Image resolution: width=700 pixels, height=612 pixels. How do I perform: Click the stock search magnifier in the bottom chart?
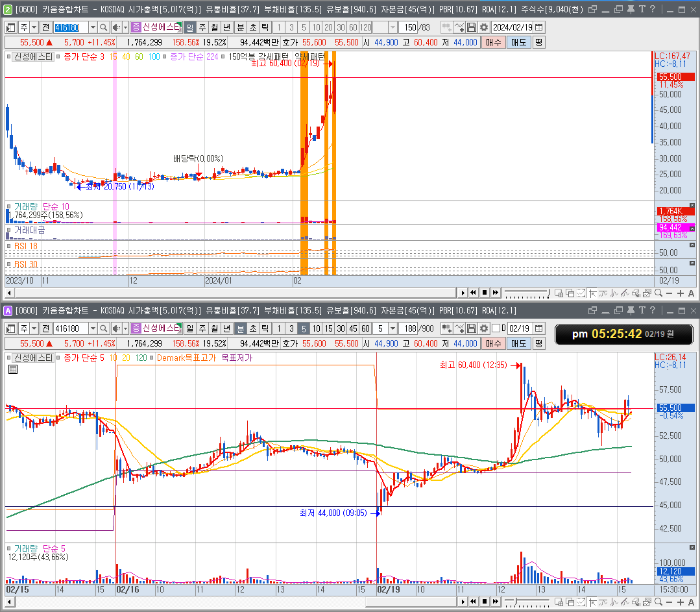point(104,329)
